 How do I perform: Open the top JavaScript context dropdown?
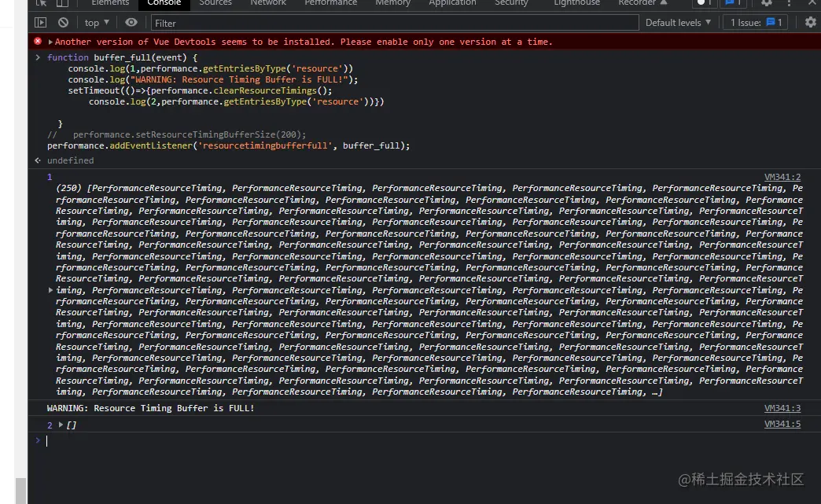point(97,23)
